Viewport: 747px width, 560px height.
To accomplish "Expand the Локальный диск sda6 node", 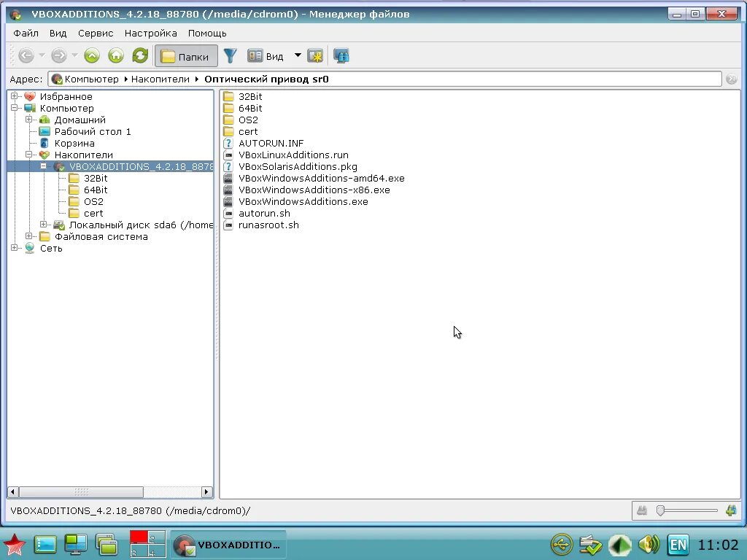I will coord(43,225).
